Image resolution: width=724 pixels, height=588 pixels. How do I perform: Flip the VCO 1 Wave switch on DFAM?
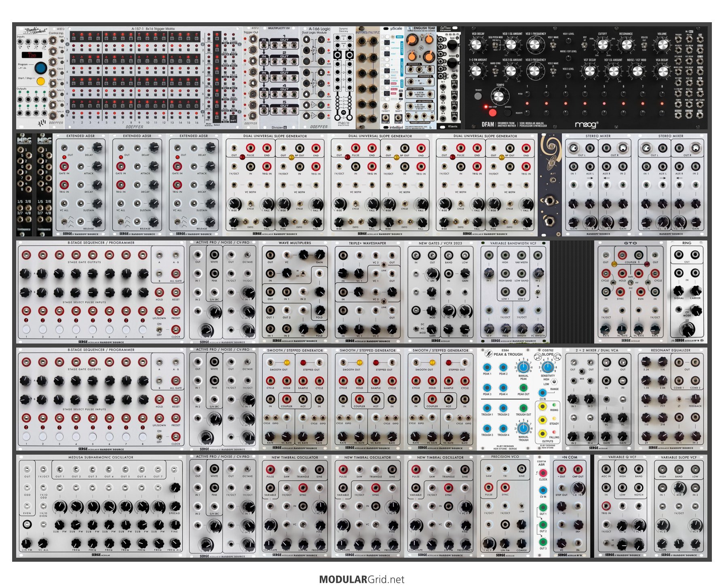553,45
